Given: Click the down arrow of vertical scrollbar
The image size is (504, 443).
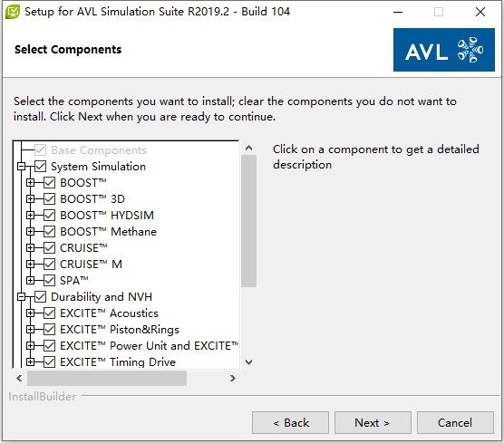Looking at the screenshot, I should coord(248,362).
